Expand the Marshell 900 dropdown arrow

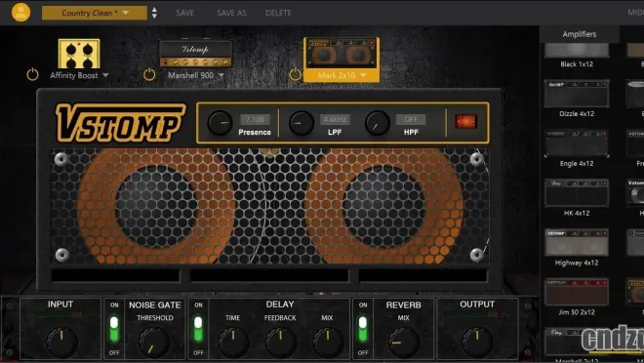coord(221,75)
